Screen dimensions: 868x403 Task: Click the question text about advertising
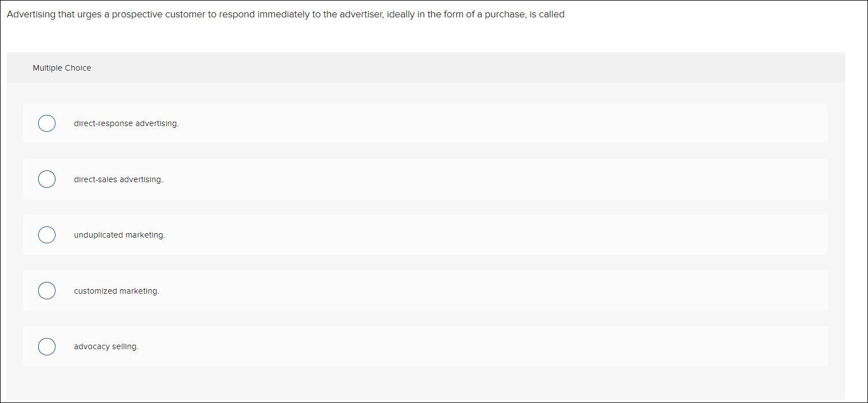tap(284, 14)
